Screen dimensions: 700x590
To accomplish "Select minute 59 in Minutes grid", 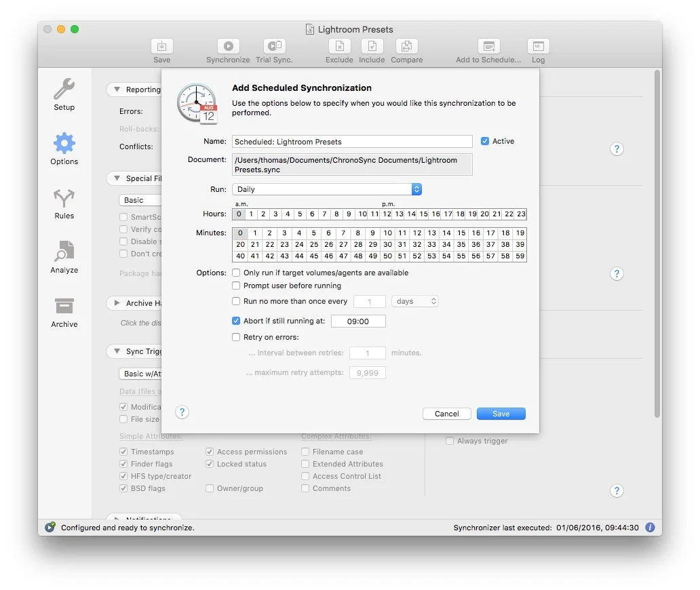I will (520, 256).
